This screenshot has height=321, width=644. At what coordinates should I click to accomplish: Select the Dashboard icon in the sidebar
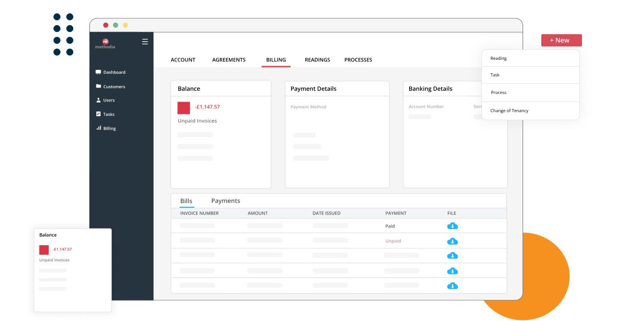98,72
